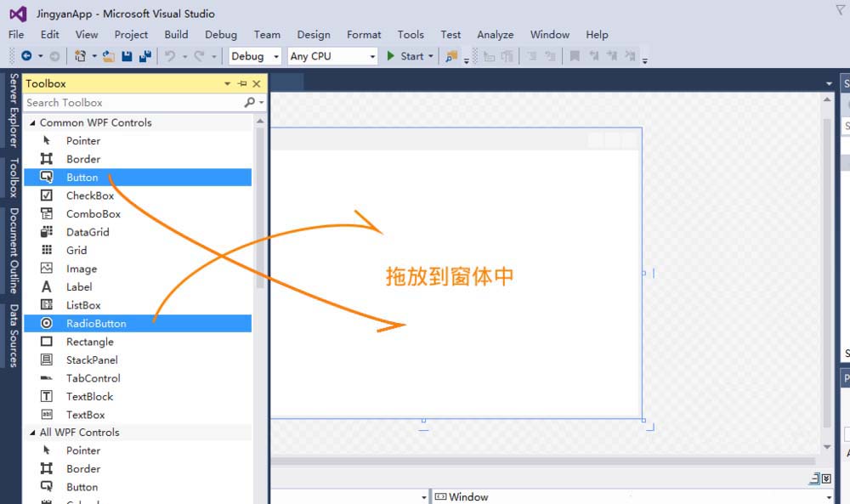Open the Start button dropdown arrow
850x504 pixels.
[431, 56]
